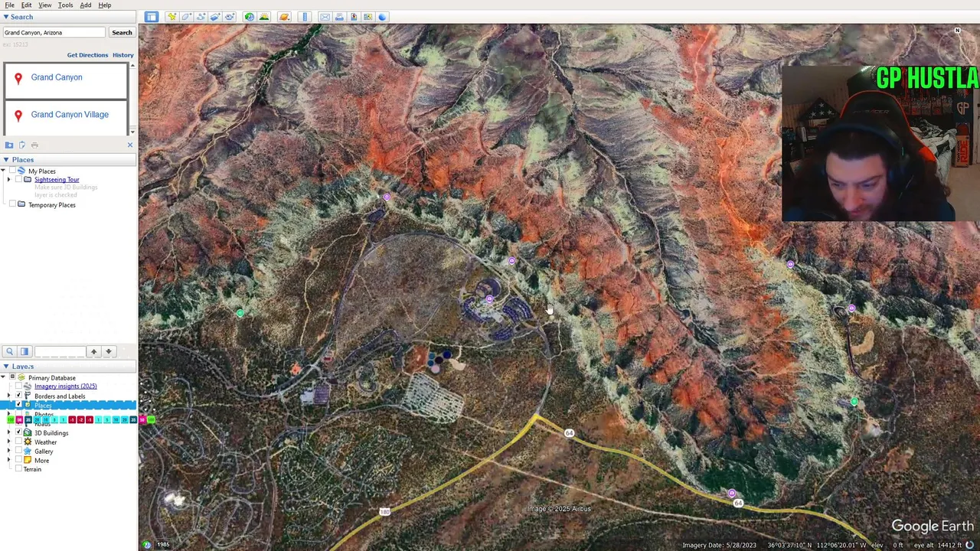This screenshot has width=980, height=551.
Task: Toggle the sunlight across landscape tool
Action: point(264,17)
